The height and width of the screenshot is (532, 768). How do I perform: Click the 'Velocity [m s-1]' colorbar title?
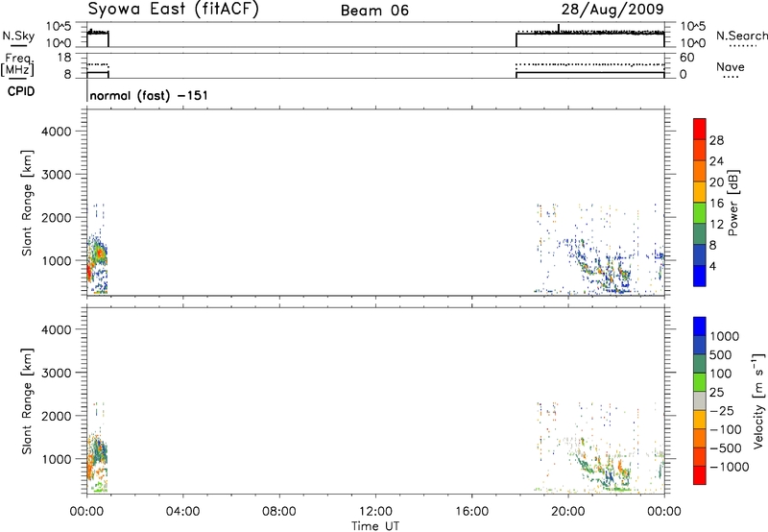point(758,400)
